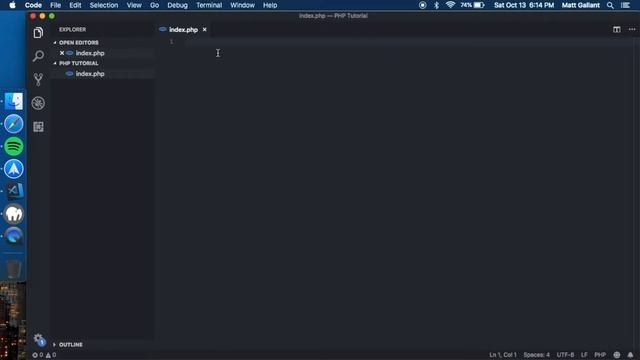The height and width of the screenshot is (360, 640).
Task: Open the Edit menu
Action: click(x=75, y=5)
